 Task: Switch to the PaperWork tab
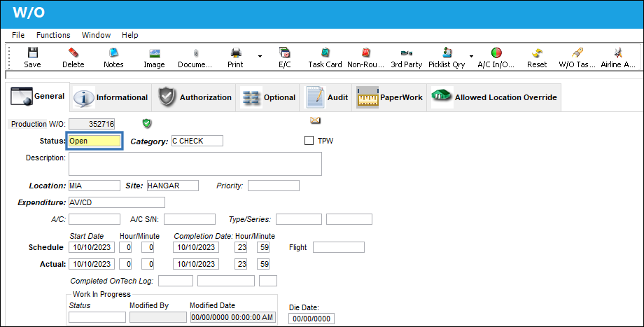pos(389,97)
